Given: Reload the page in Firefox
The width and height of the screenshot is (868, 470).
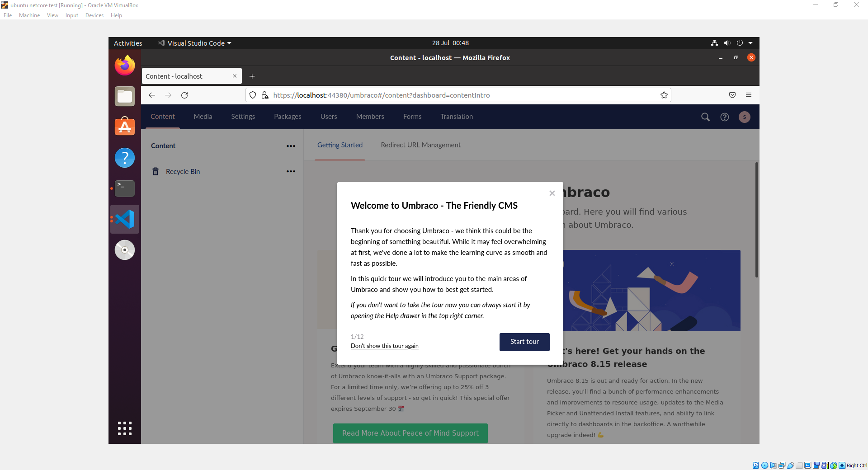Looking at the screenshot, I should (184, 95).
